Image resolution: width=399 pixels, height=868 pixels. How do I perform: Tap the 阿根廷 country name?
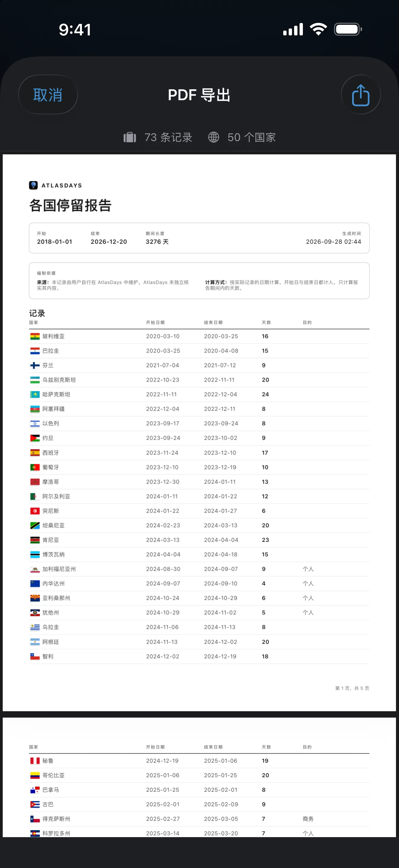tap(50, 642)
